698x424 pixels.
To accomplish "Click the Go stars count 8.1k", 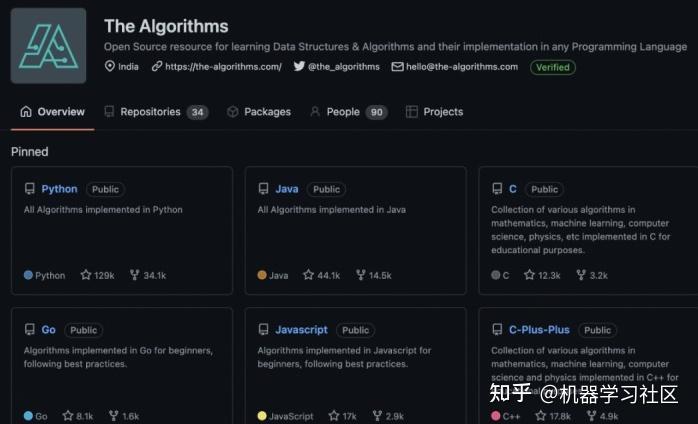I will 78,416.
